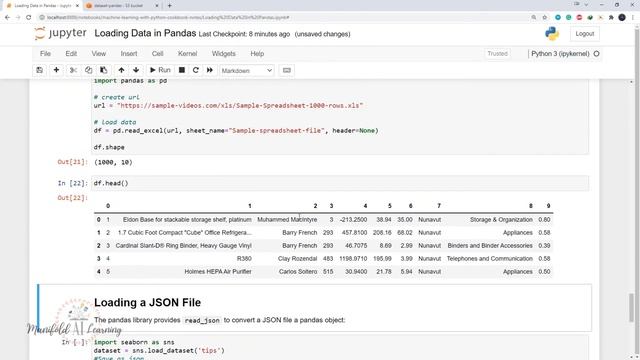Click the red circle extension icon
The image size is (640, 360).
pos(579,18)
